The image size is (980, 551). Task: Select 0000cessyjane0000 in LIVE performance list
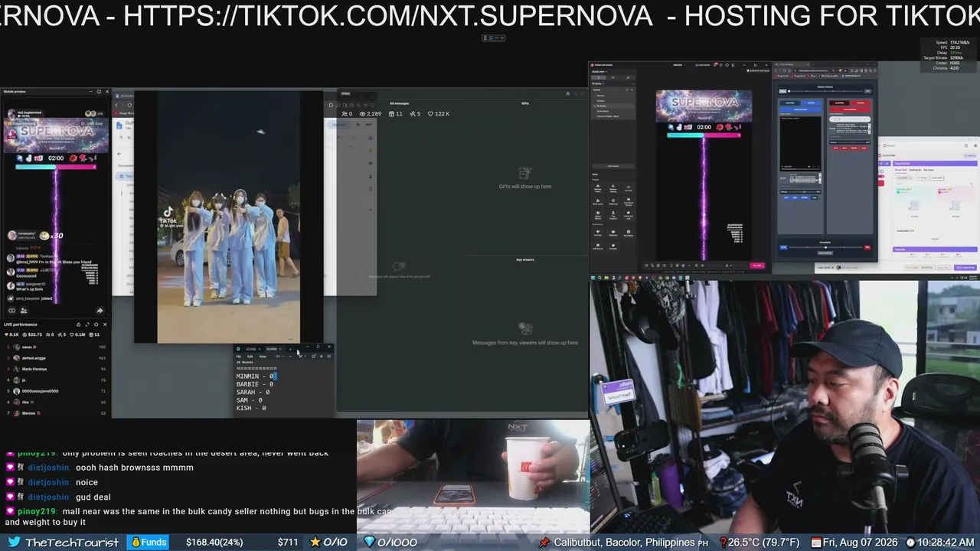click(56, 391)
